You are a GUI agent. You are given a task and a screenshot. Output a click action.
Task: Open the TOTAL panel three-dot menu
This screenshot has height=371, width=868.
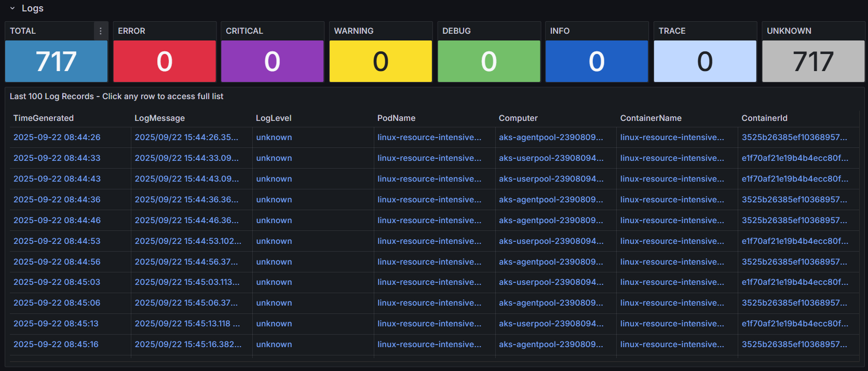[101, 31]
